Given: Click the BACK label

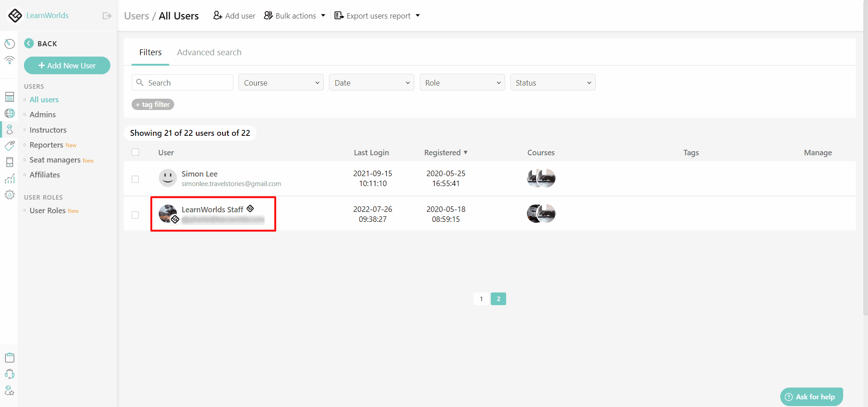Looking at the screenshot, I should 47,43.
